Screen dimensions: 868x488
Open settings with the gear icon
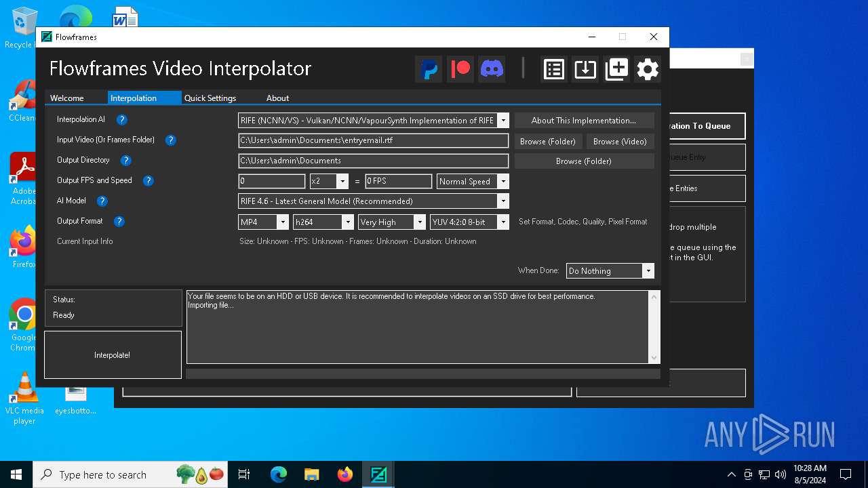[648, 69]
